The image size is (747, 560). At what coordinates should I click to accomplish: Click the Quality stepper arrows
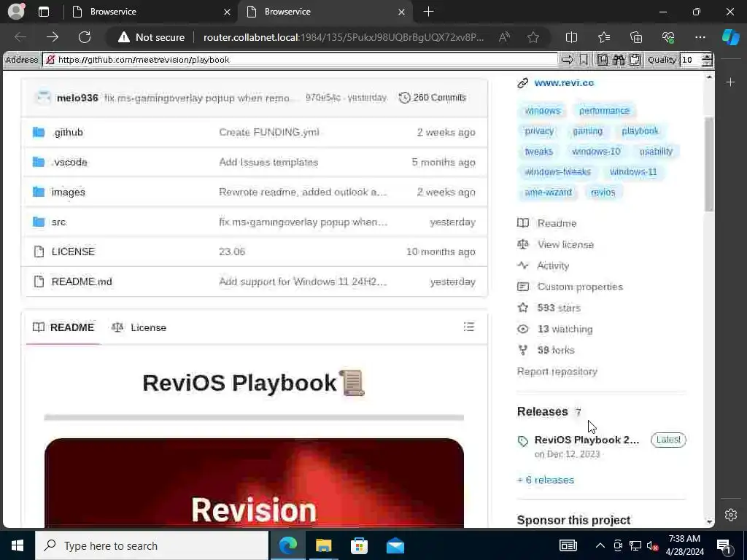[x=708, y=60]
